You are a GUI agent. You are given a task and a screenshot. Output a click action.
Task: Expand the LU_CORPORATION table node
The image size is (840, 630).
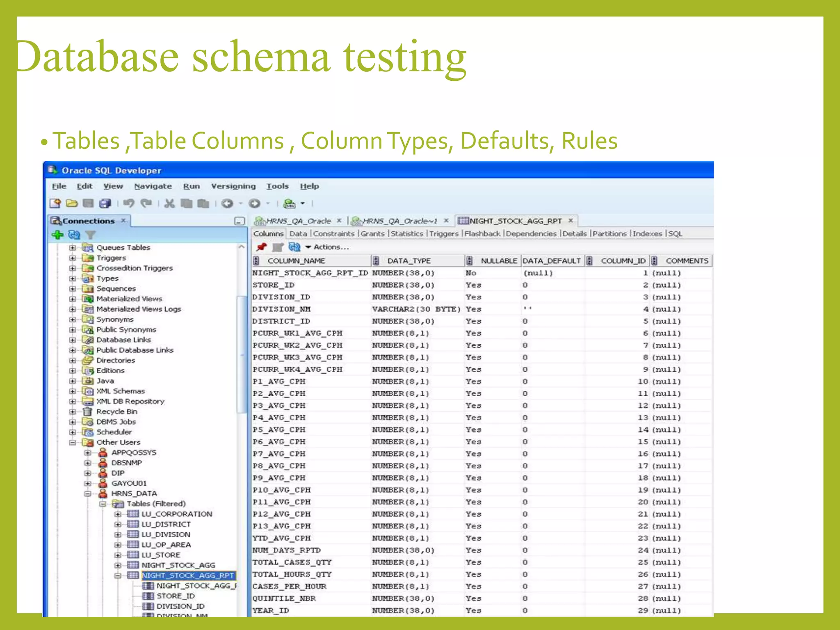(x=118, y=514)
